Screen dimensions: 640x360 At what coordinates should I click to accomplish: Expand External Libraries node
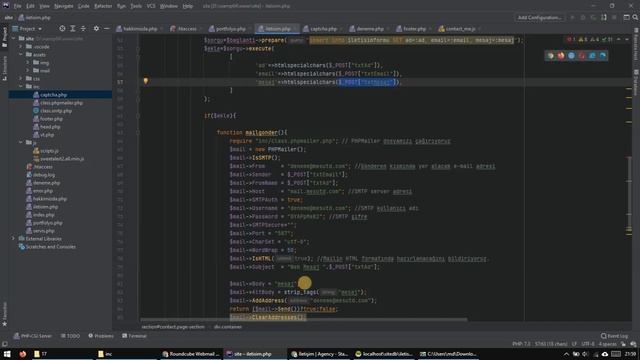[13, 238]
